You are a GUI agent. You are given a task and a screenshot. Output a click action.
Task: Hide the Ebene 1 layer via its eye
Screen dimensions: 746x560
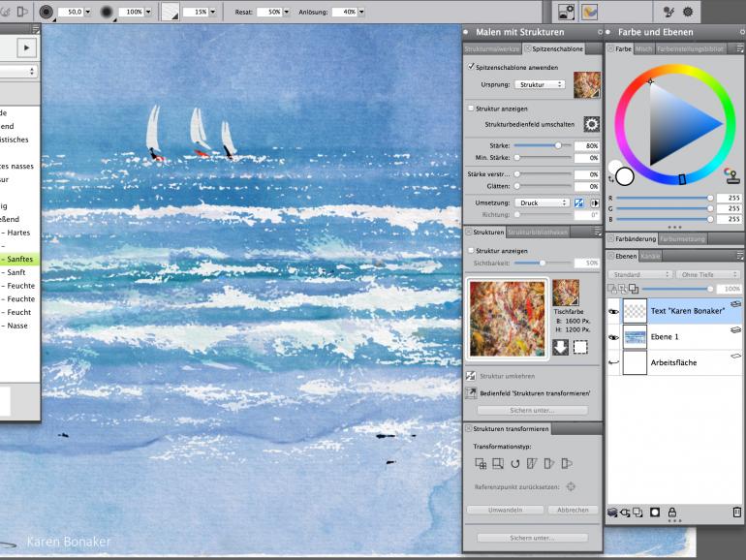(x=613, y=337)
